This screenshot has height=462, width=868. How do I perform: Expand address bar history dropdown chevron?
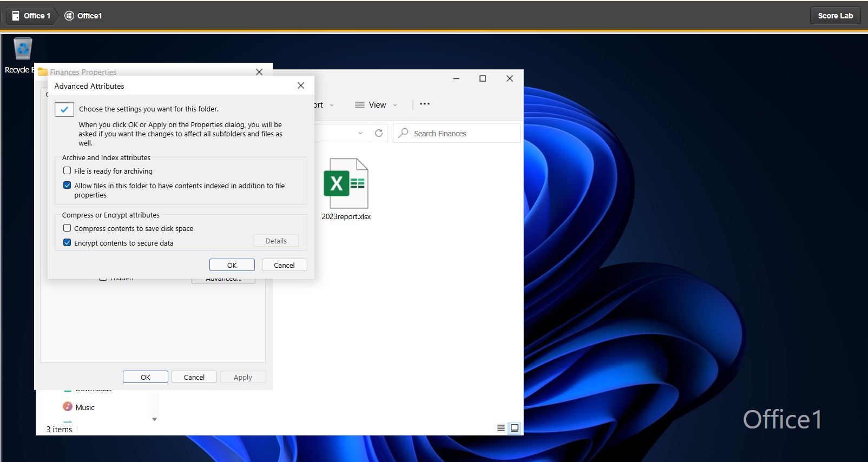(x=360, y=133)
